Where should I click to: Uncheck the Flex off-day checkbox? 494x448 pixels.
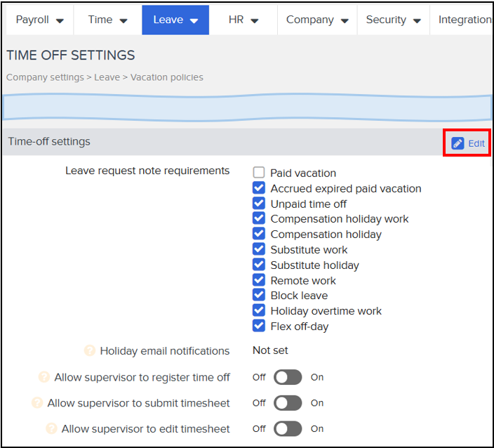[x=259, y=326]
